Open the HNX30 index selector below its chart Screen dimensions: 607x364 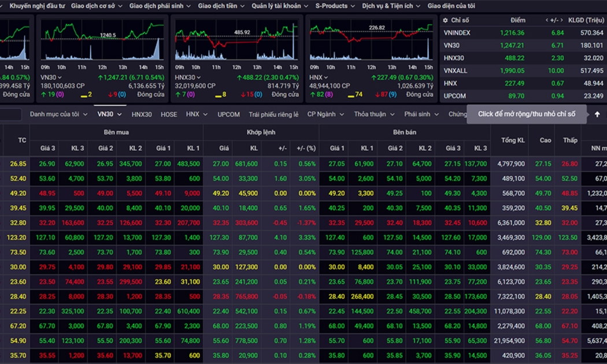pos(188,77)
